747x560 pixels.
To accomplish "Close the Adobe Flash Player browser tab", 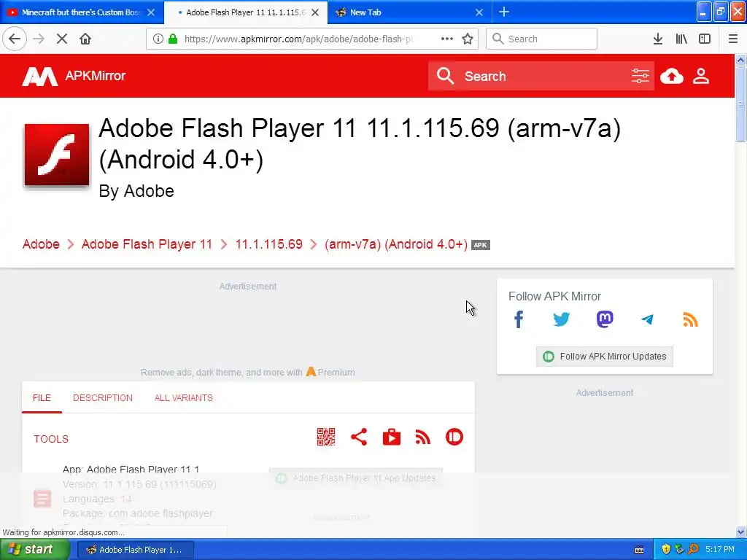I will tap(315, 12).
